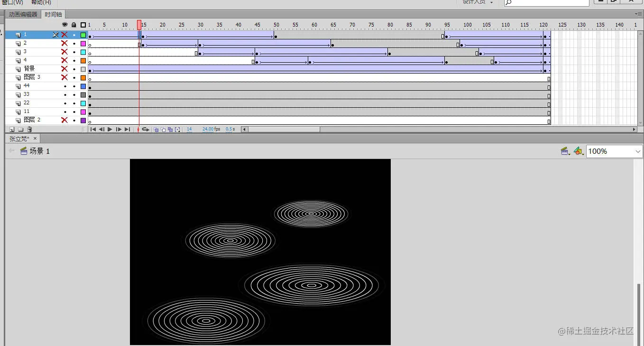The height and width of the screenshot is (346, 644).
Task: Show the hidden 图层 2 layer
Action: click(64, 120)
